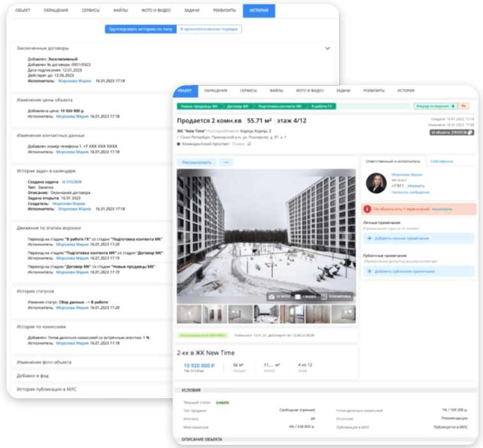Open the courtyard photo thumbnail
Image resolution: width=483 pixels, height=448 pixels.
[266, 314]
